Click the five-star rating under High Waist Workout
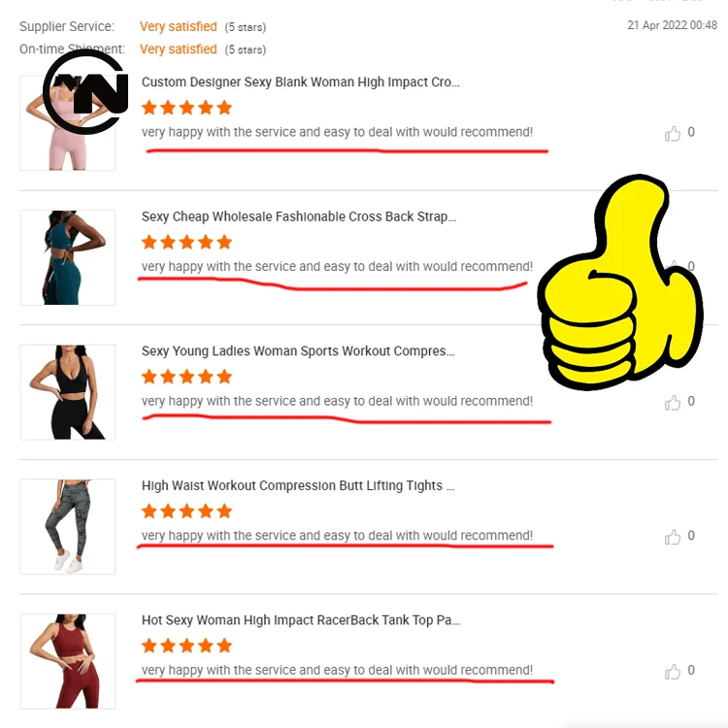Viewport: 728px width, 728px height. click(x=186, y=512)
